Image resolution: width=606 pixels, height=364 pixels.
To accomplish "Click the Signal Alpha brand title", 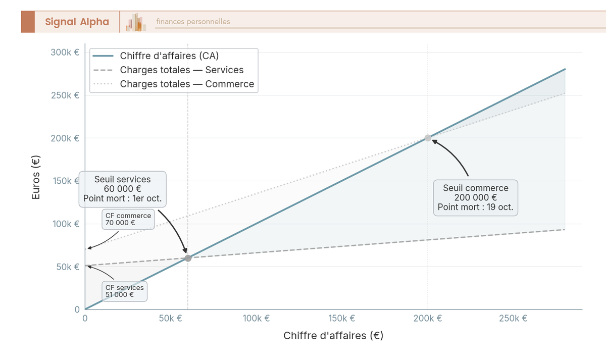I will pyautogui.click(x=77, y=22).
